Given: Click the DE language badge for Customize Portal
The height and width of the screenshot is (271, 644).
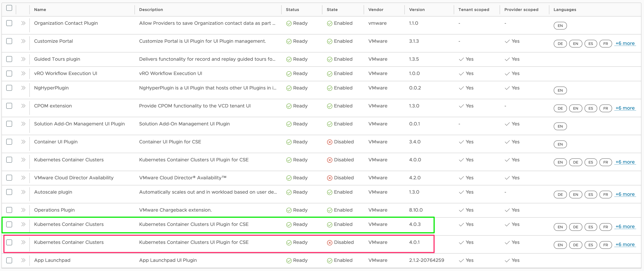Looking at the screenshot, I should pos(560,44).
